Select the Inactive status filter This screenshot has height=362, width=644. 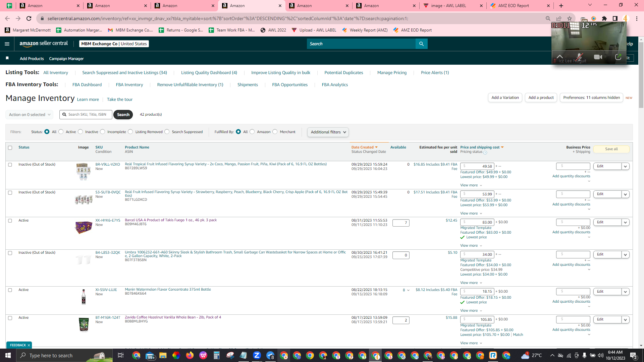tap(80, 132)
